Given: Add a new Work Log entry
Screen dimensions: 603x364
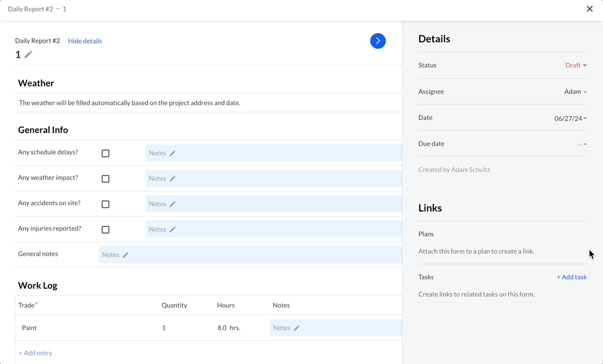Looking at the screenshot, I should [x=35, y=353].
